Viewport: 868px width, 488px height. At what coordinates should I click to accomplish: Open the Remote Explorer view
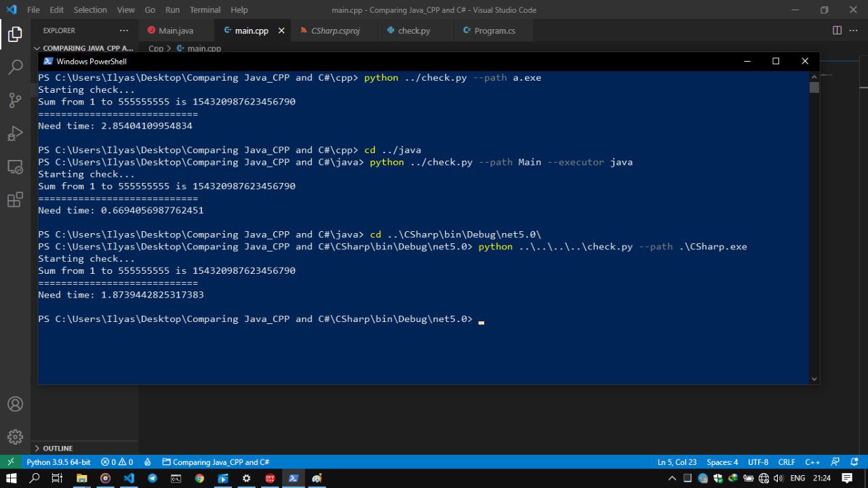tap(15, 167)
